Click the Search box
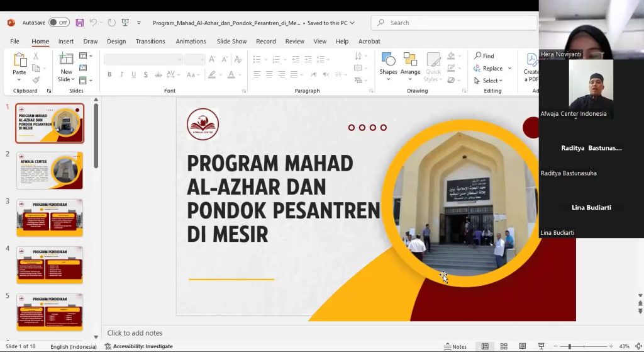This screenshot has width=644, height=352. click(454, 23)
